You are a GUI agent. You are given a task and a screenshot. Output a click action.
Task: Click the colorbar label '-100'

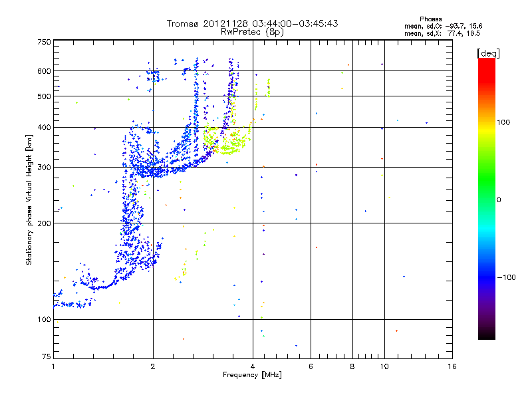tap(507, 277)
